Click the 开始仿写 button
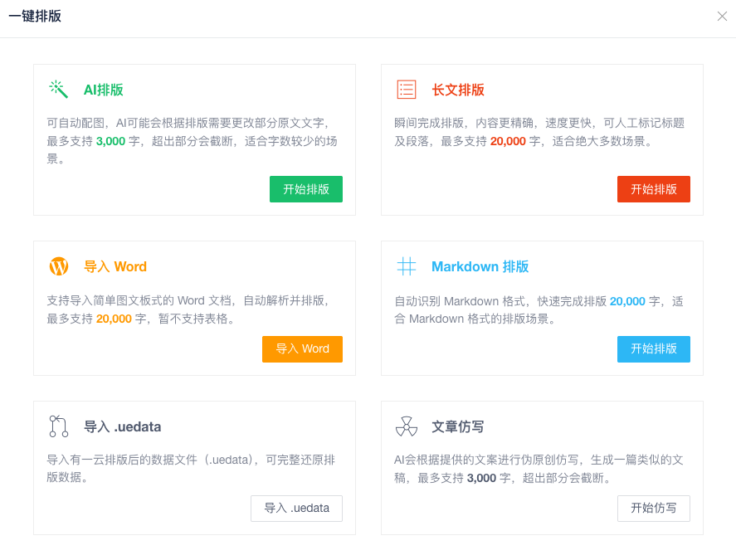This screenshot has width=736, height=560. [x=653, y=509]
